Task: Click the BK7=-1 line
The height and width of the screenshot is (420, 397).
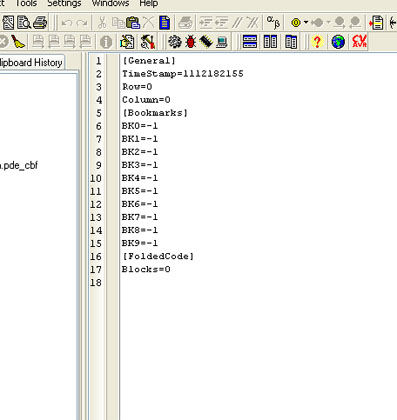Action: (140, 217)
